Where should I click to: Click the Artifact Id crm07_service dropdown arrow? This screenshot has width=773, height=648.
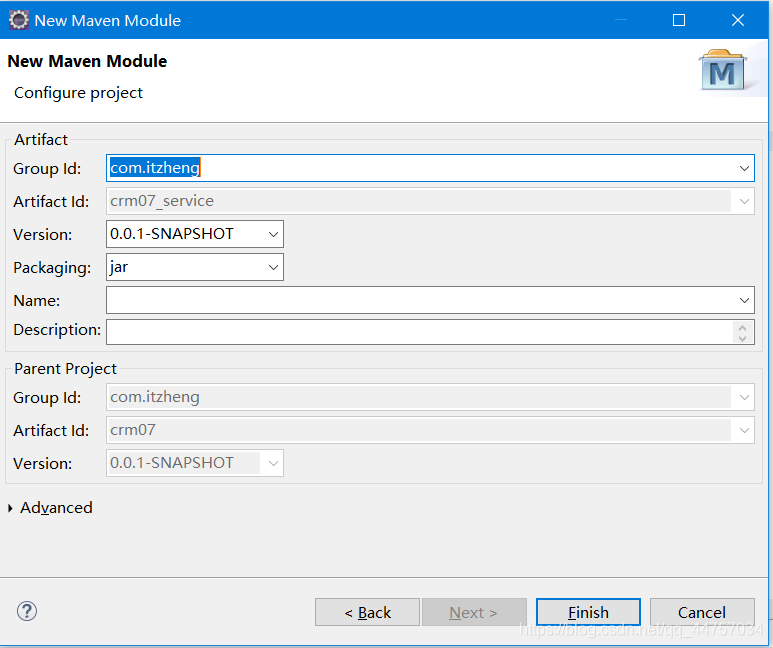pos(744,201)
